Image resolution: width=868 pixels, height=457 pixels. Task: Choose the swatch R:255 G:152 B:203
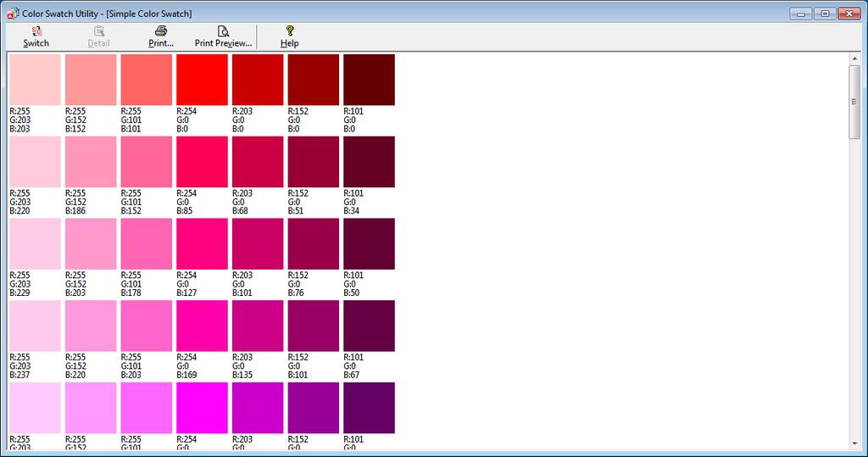[x=91, y=243]
